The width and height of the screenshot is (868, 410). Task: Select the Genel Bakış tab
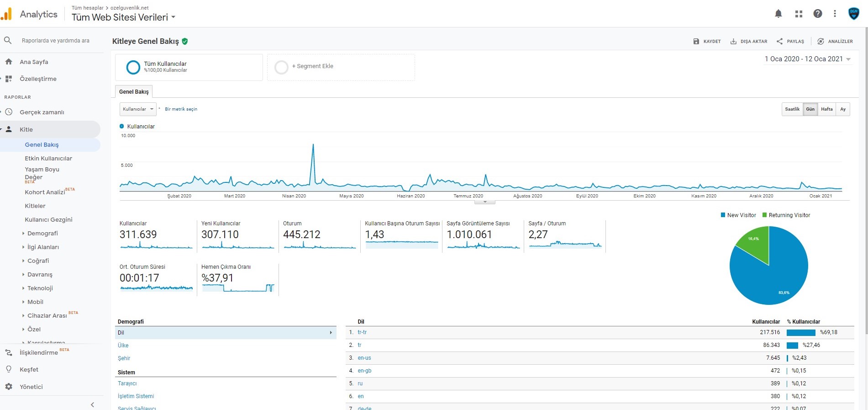pos(134,91)
